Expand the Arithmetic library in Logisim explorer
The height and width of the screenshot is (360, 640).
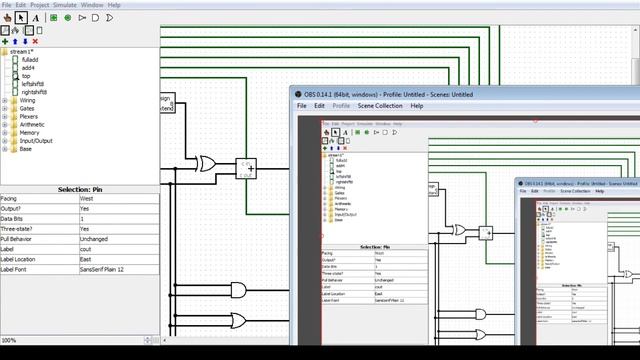[5, 125]
